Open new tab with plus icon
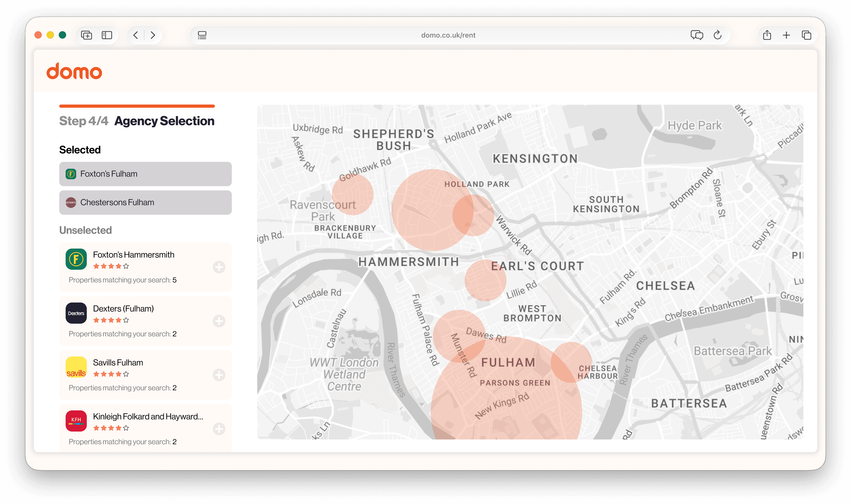 pos(786,35)
